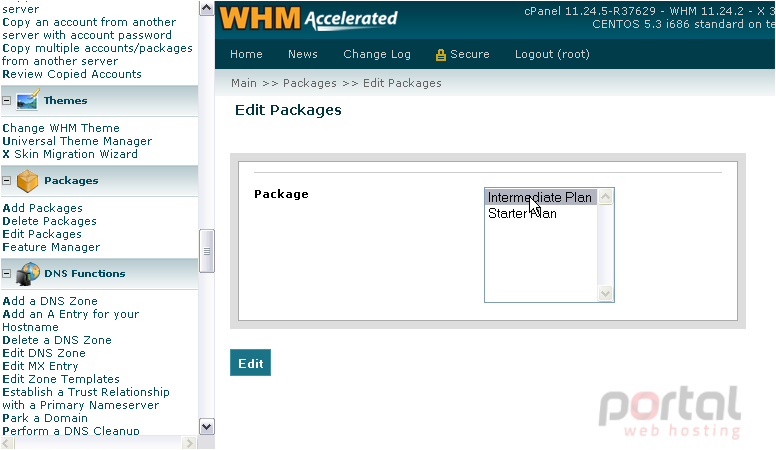
Task: Collapse the Packages section
Action: [x=6, y=181]
